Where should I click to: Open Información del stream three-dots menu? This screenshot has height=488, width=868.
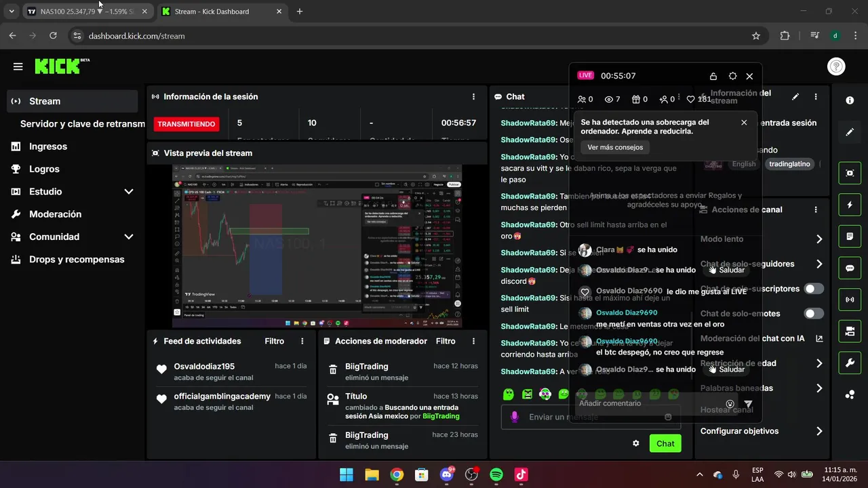click(816, 97)
